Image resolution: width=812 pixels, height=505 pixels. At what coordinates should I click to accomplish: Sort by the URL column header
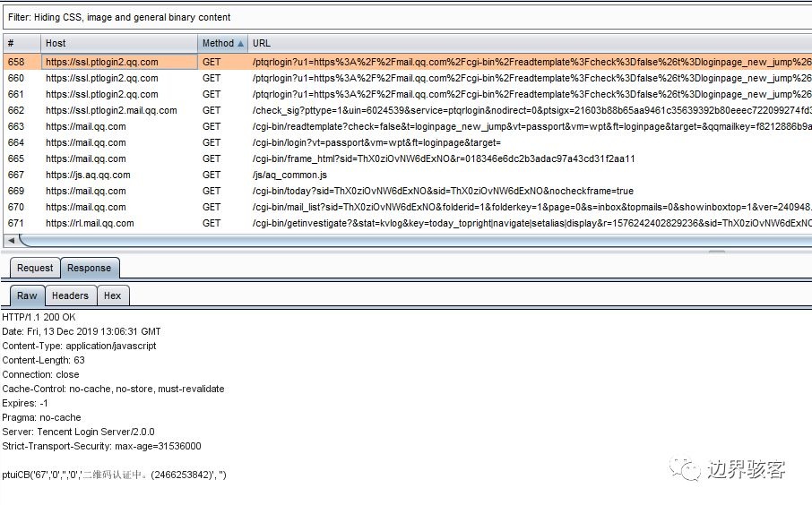[x=530, y=44]
